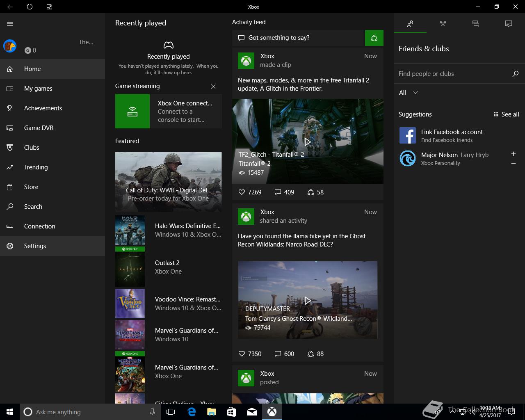The height and width of the screenshot is (420, 525).
Task: Open Game DVR in sidebar
Action: [x=52, y=128]
